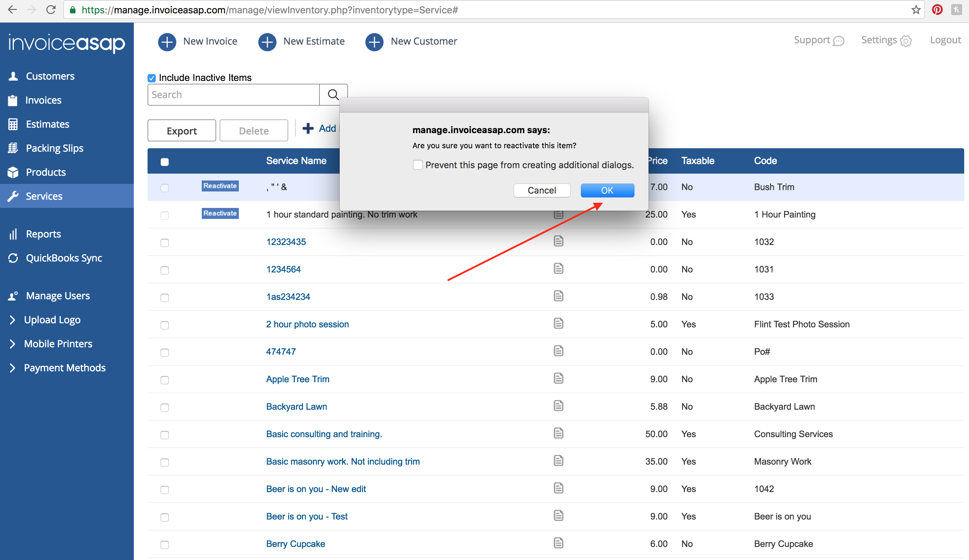The image size is (969, 560).
Task: Bookmark this page with the star icon
Action: 916,10
